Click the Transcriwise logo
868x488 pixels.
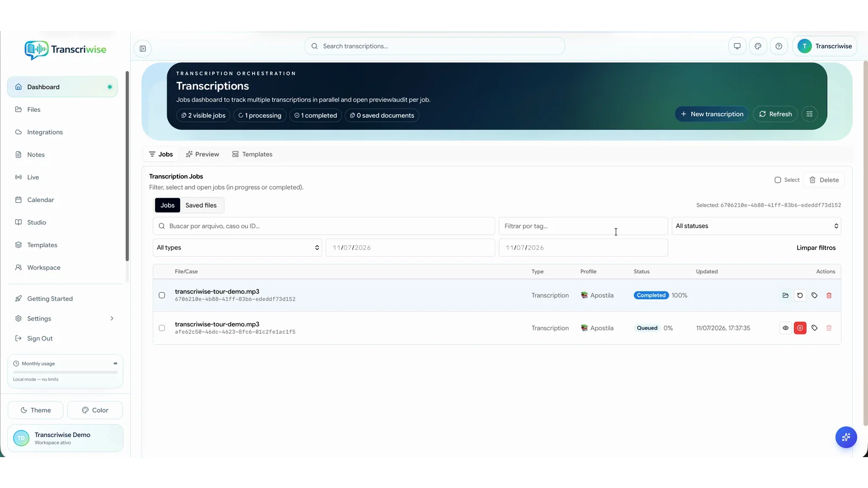(66, 50)
